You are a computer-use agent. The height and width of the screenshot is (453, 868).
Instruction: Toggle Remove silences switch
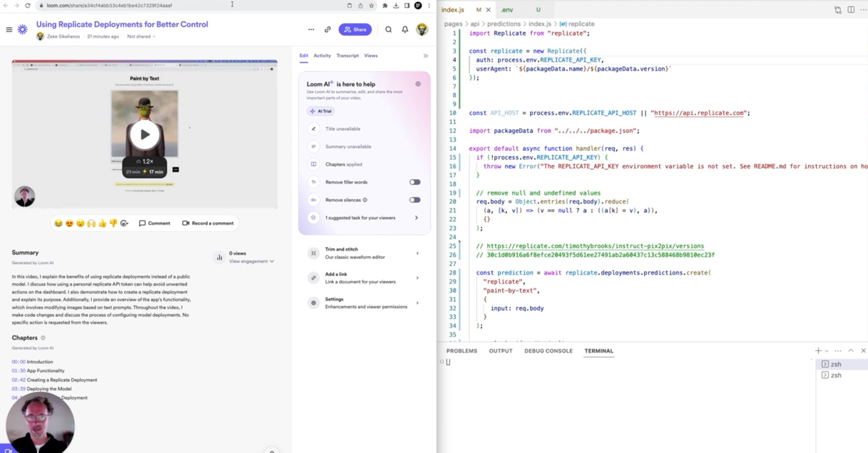pyautogui.click(x=415, y=200)
